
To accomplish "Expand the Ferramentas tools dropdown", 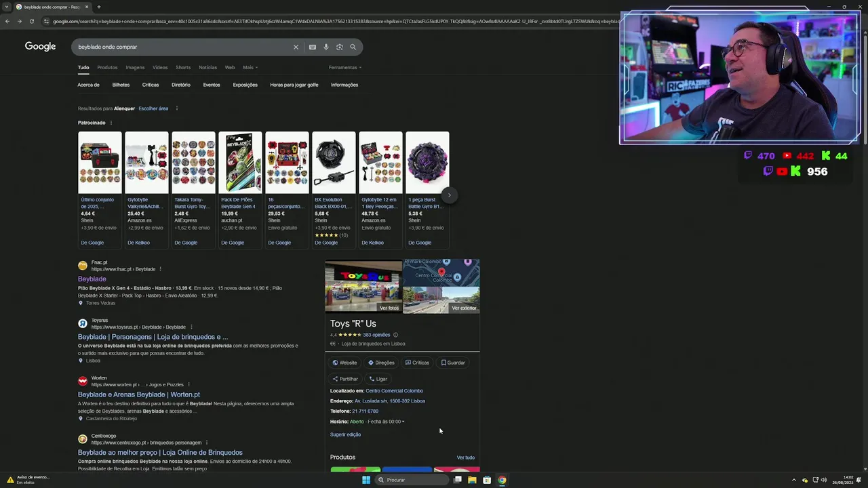I will coord(345,68).
